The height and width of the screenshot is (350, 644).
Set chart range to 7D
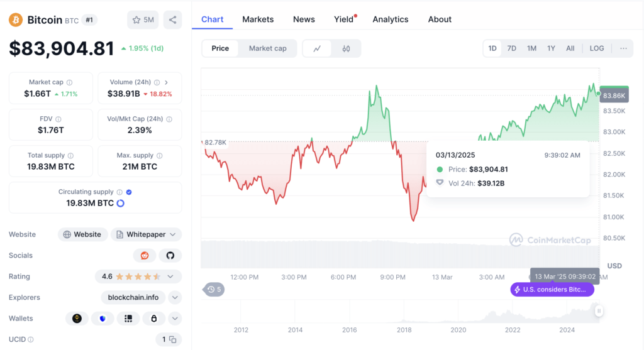click(x=512, y=48)
